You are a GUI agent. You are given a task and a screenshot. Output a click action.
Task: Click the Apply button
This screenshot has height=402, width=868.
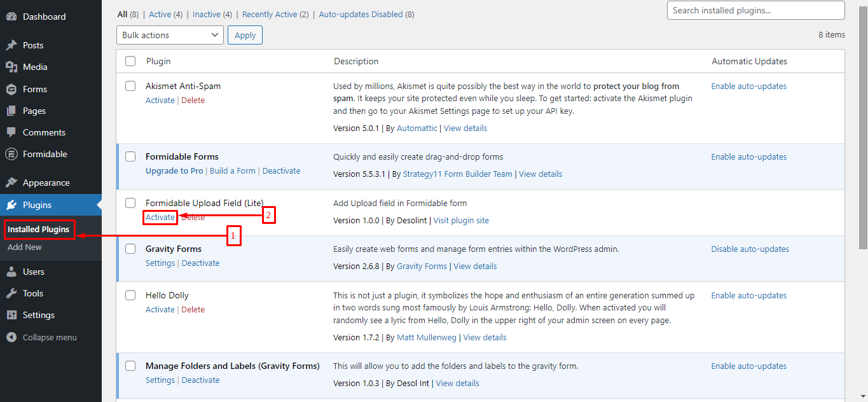coord(245,35)
